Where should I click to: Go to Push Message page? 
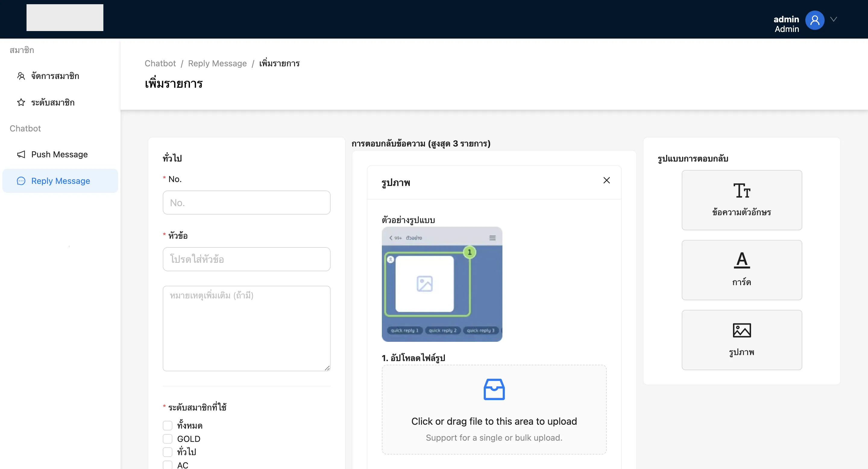click(59, 154)
